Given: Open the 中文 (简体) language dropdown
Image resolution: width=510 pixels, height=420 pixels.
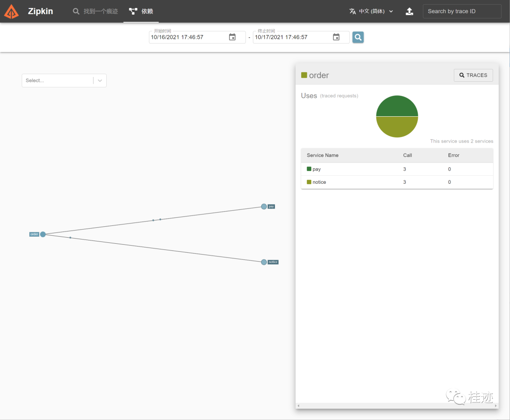Looking at the screenshot, I should coord(371,11).
